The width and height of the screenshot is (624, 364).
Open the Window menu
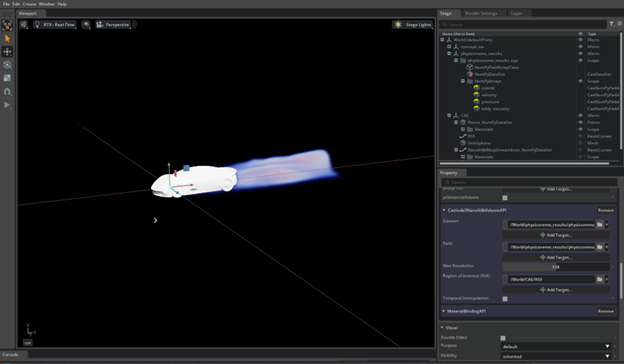click(x=47, y=4)
